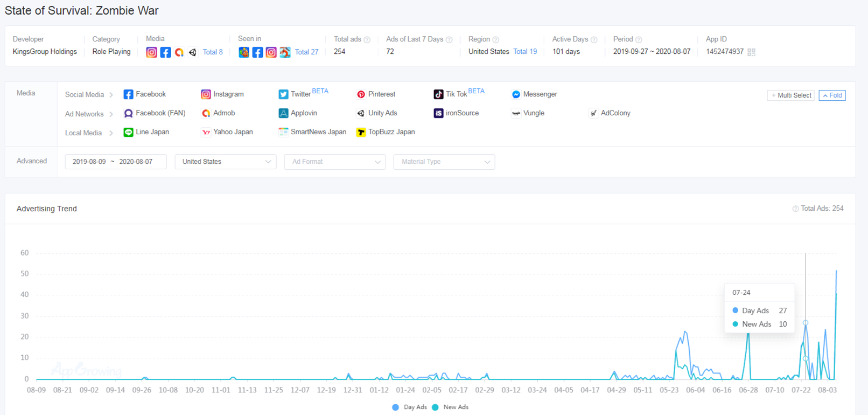Select the Facebook media filter

[145, 94]
